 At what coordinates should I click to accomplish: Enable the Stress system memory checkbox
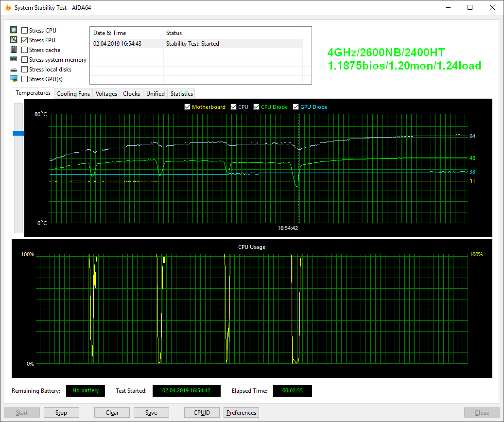(24, 59)
